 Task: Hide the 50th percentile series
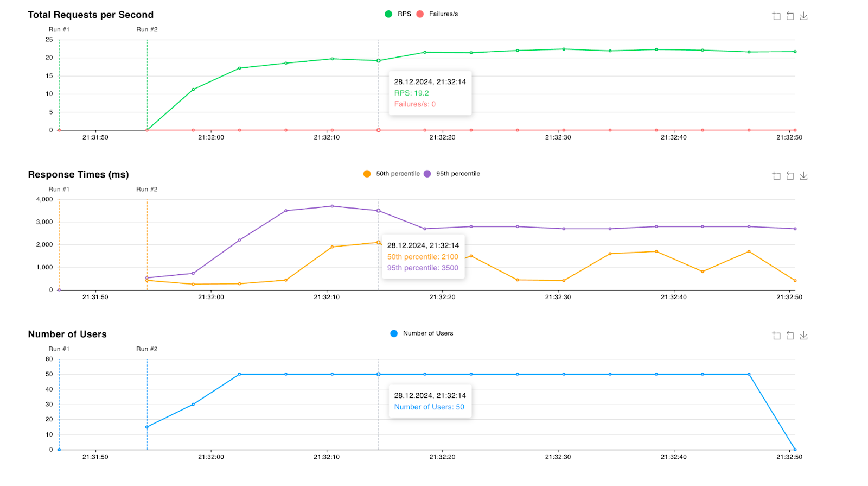point(391,174)
